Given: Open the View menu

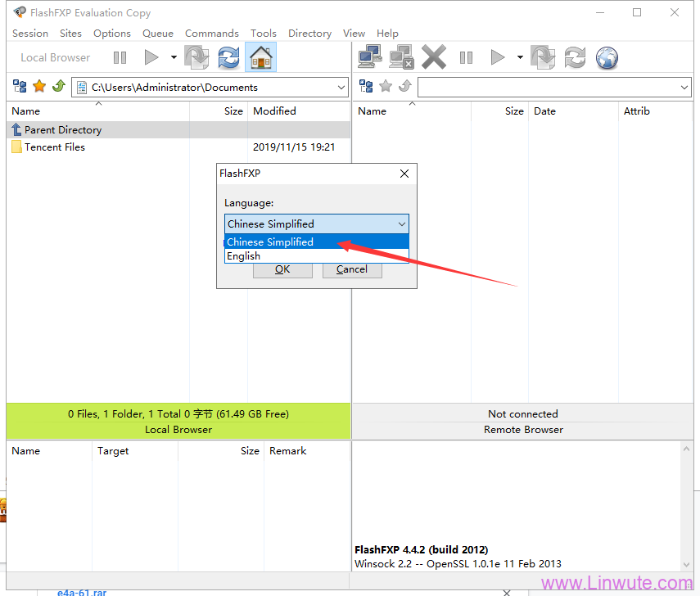Looking at the screenshot, I should (x=354, y=34).
